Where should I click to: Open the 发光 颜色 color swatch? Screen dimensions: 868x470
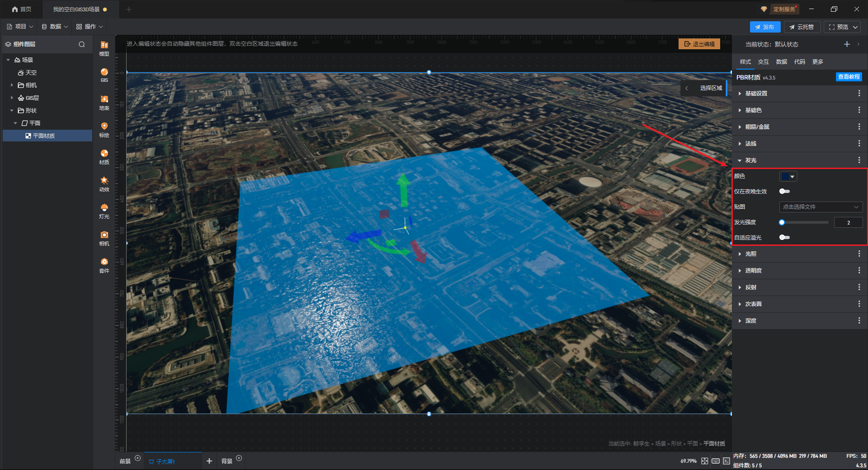coord(788,177)
